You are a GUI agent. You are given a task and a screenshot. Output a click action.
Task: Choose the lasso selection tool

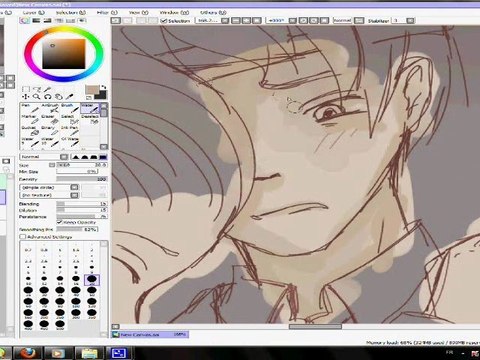click(37, 89)
